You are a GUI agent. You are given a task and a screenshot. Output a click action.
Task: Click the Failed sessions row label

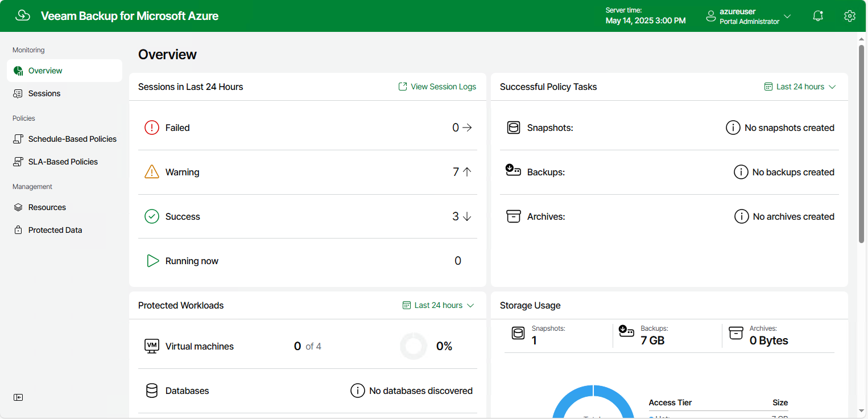click(177, 128)
